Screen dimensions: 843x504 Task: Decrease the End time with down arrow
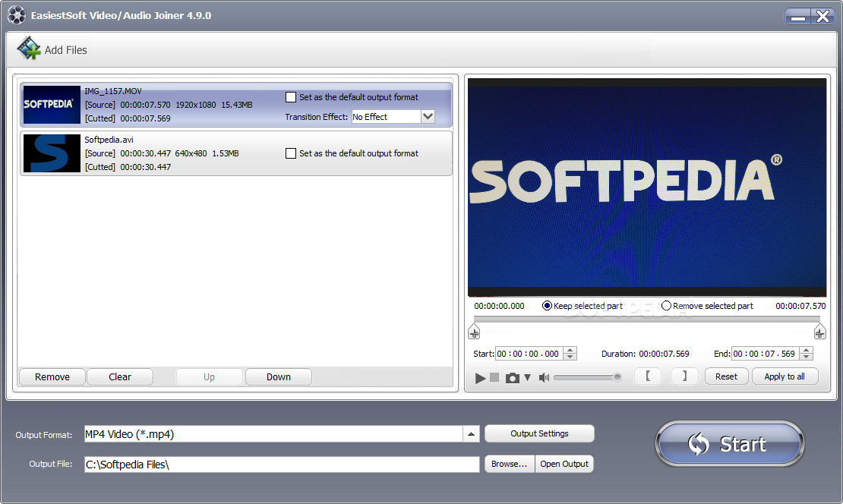point(806,357)
